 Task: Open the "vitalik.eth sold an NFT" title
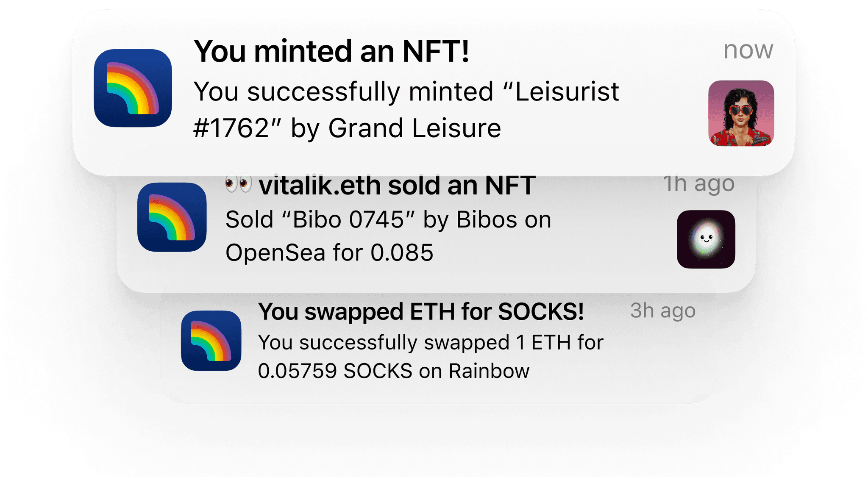pyautogui.click(x=397, y=186)
